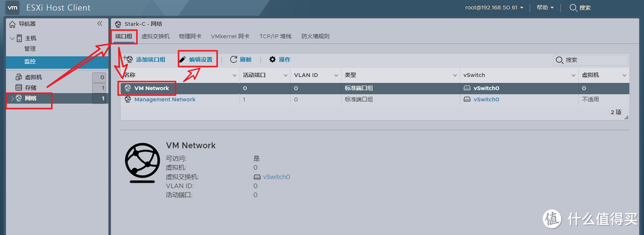Open the 防火墙规则 tab
Viewport: 644px width, 235px height.
pyautogui.click(x=315, y=36)
